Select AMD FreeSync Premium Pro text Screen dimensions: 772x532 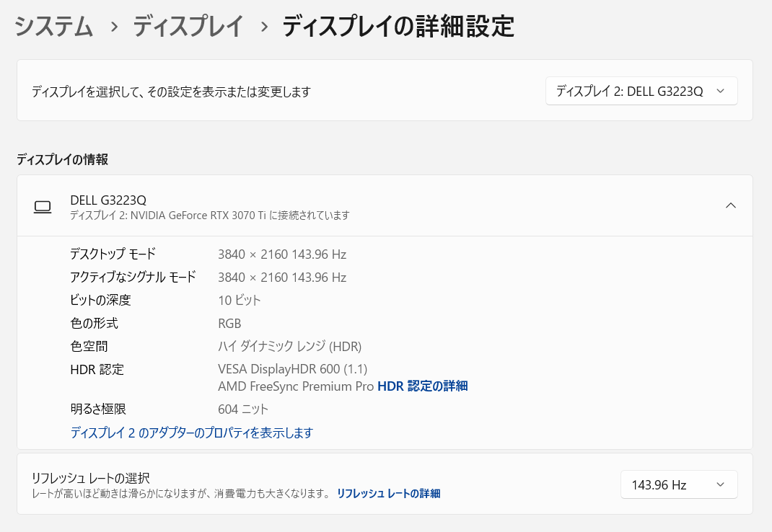pyautogui.click(x=296, y=386)
